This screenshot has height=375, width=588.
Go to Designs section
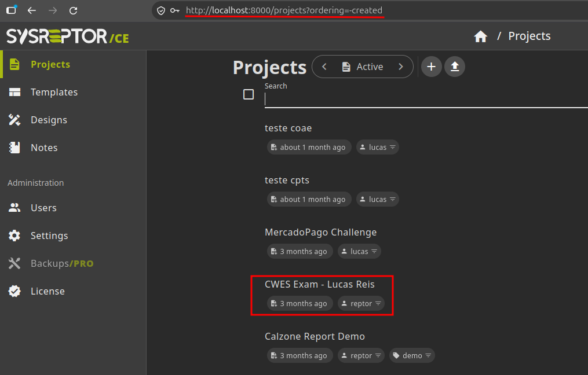tap(73, 120)
